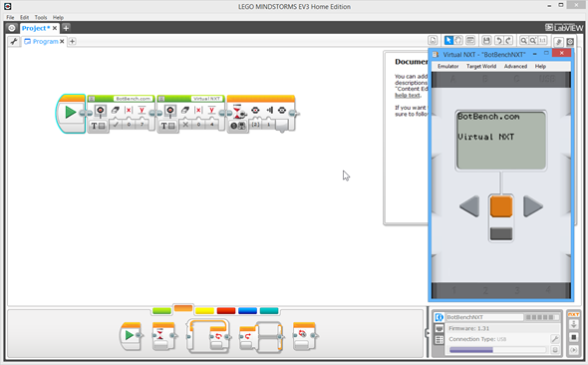Click the Undo arrow in toolbar

click(x=498, y=41)
